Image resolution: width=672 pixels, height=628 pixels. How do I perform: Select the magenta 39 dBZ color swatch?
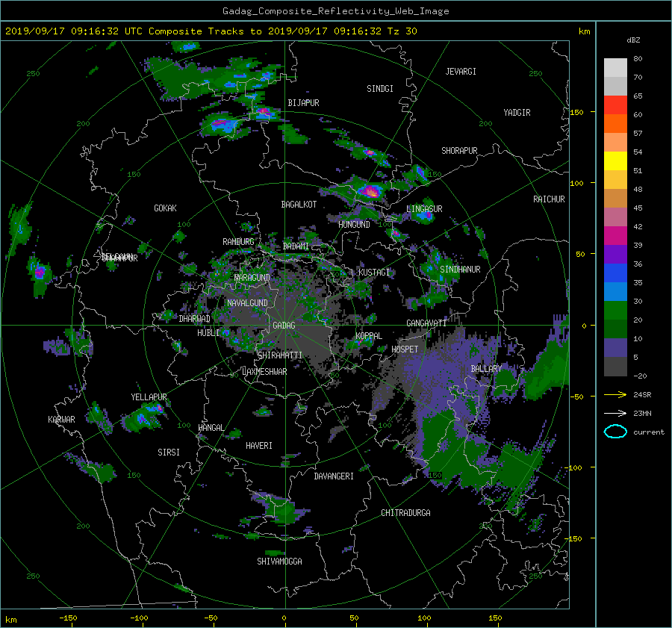tap(615, 236)
